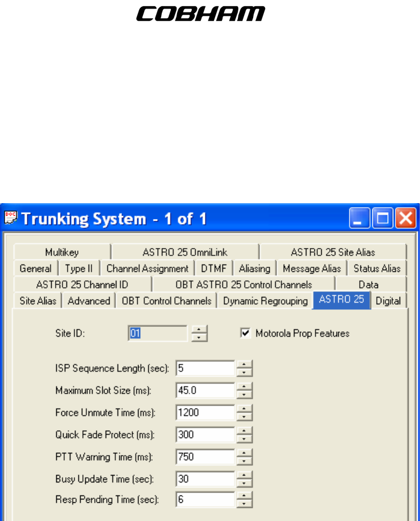The image size is (420, 521).
Task: Switch to the Type II tab
Action: click(79, 268)
